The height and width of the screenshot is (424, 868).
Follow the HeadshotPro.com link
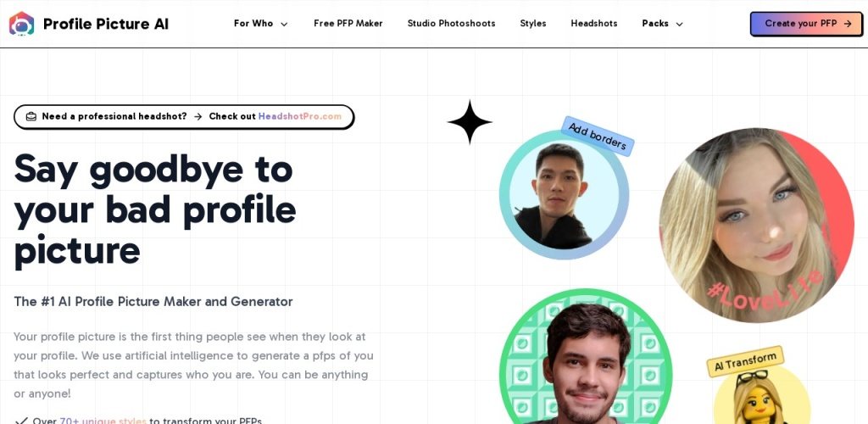coord(300,117)
